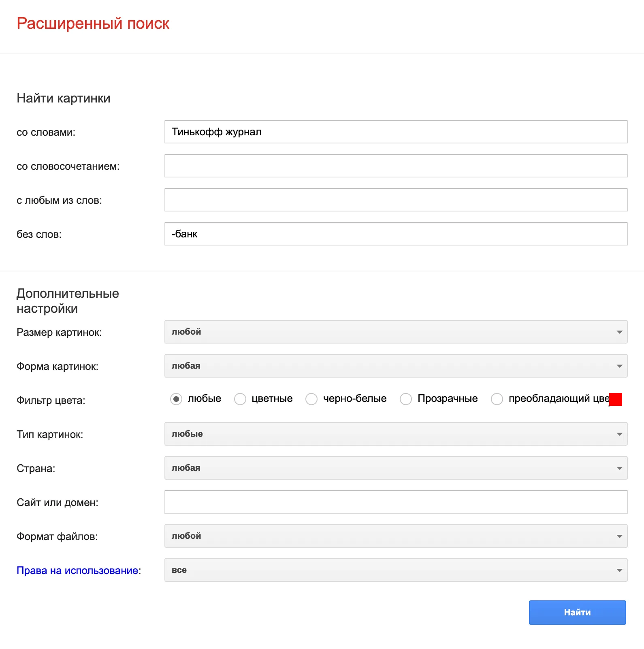Open the 'Размер картинок' dropdown
Screen dimensions: 644x649
click(x=396, y=332)
